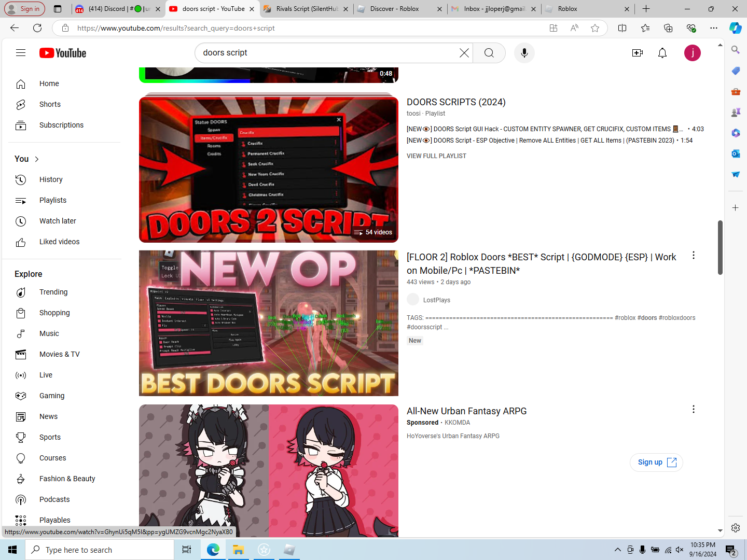Click the page vertical scrollbar thumb

point(720,247)
